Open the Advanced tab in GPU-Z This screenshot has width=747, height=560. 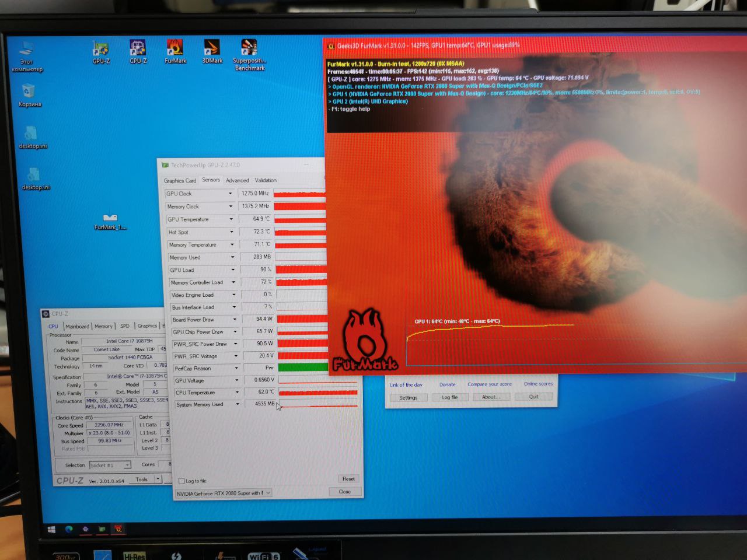point(238,180)
